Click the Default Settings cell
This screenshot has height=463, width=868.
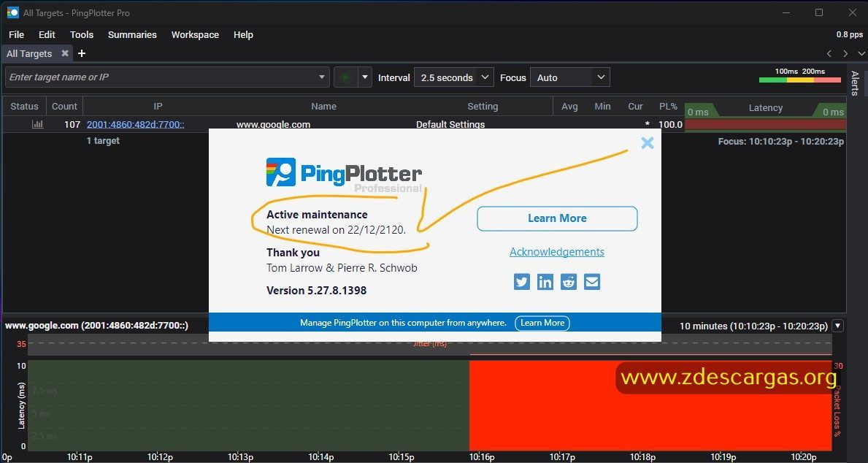click(450, 124)
